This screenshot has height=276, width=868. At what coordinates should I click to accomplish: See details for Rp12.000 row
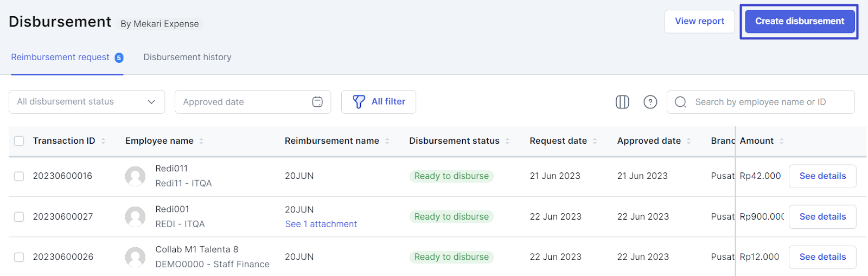point(822,257)
